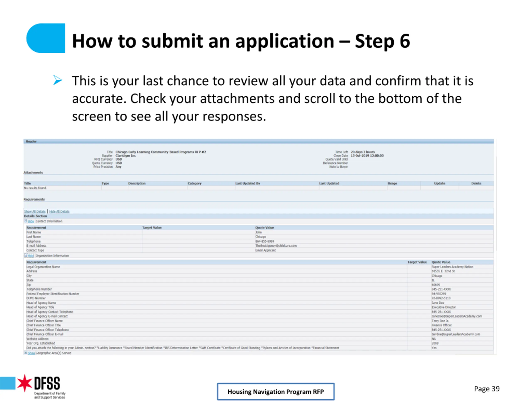
Task: Click the blue arrow bullet icon
Action: (x=58, y=80)
